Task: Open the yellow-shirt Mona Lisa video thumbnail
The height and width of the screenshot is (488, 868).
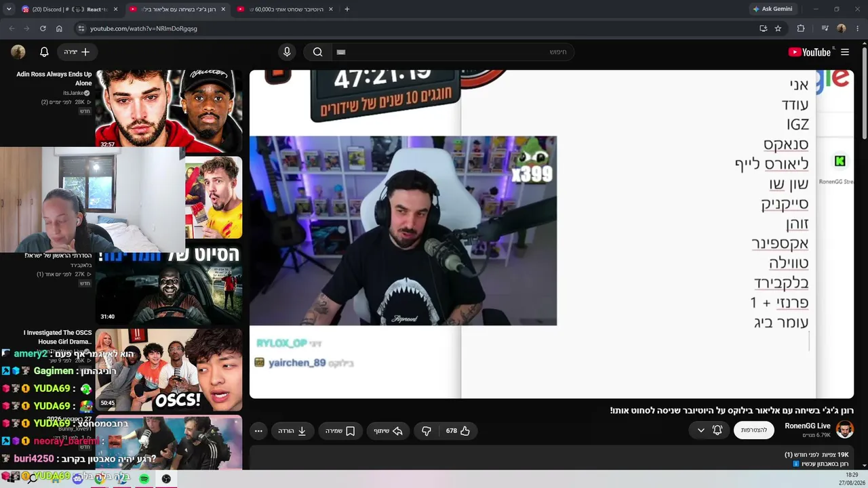Action: pyautogui.click(x=214, y=197)
